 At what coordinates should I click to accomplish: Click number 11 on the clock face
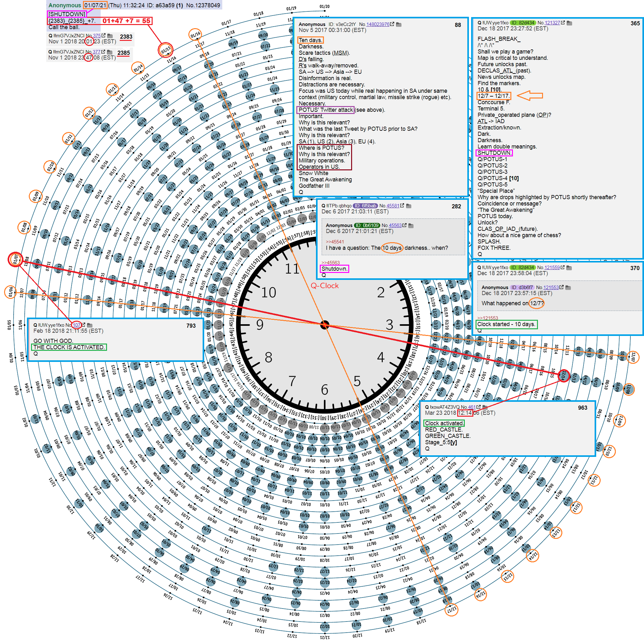292,269
